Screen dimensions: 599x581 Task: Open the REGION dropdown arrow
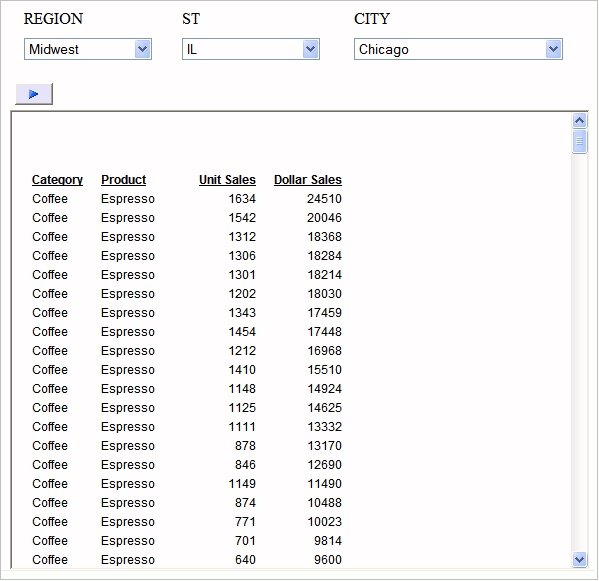pyautogui.click(x=142, y=49)
